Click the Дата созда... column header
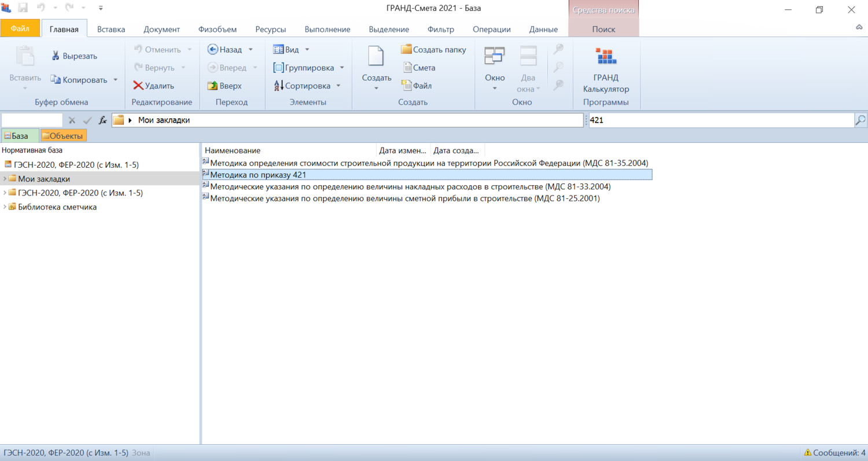Screen dimensions: 868x461 tap(457, 150)
